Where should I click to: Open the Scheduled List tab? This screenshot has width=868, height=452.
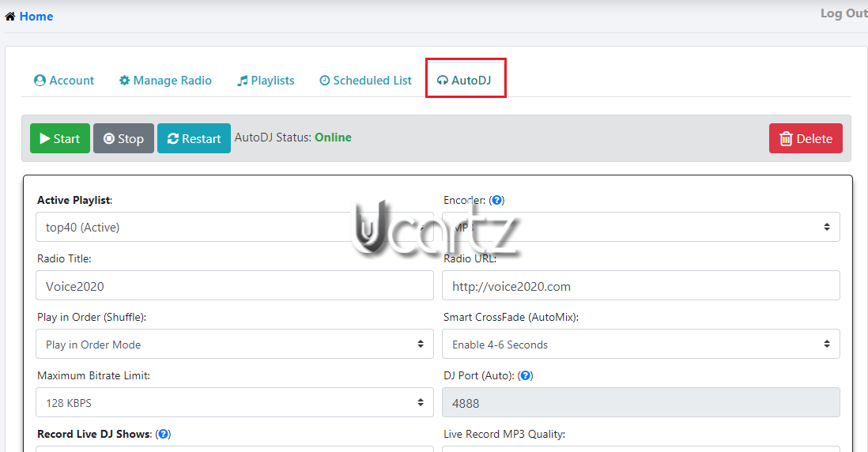(365, 81)
